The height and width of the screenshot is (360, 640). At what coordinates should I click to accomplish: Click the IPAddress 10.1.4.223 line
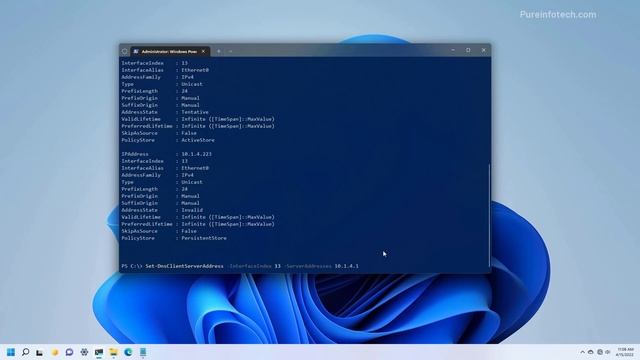[x=167, y=154]
